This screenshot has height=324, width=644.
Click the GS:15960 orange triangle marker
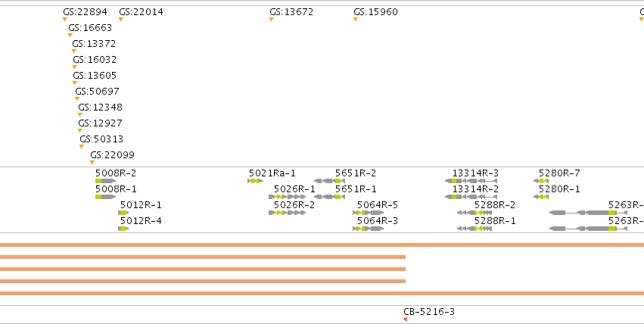pyautogui.click(x=355, y=19)
